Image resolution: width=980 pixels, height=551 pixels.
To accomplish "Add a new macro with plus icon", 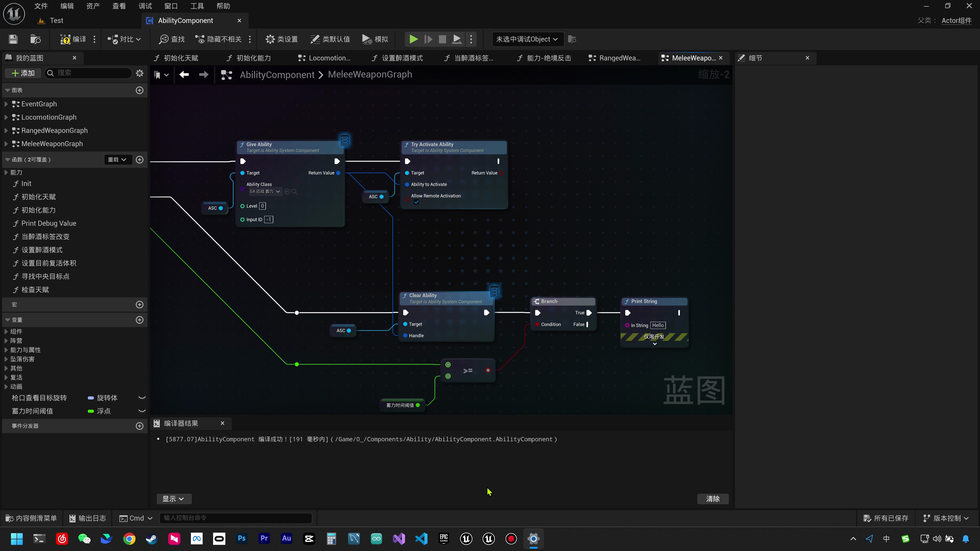I will tap(140, 305).
